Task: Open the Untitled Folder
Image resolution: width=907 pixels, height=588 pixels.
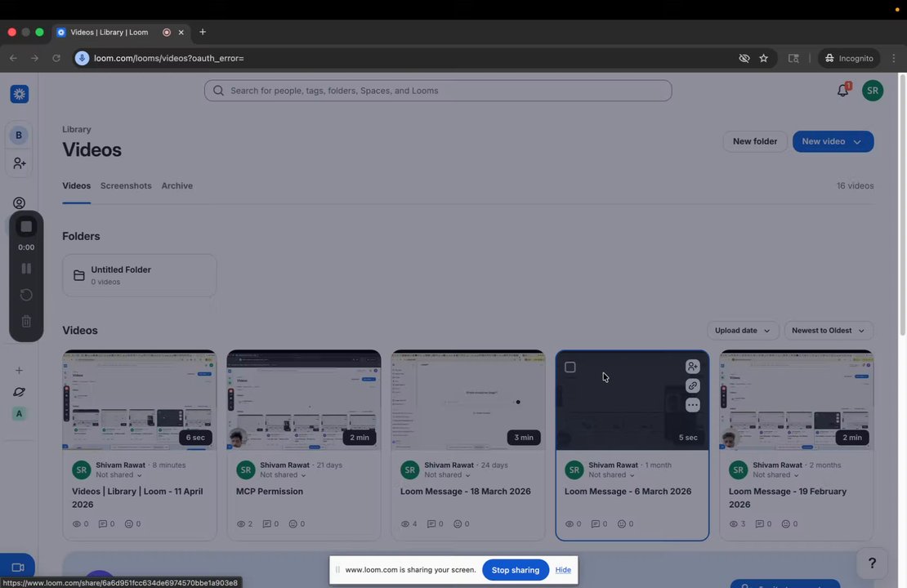Action: [x=140, y=275]
